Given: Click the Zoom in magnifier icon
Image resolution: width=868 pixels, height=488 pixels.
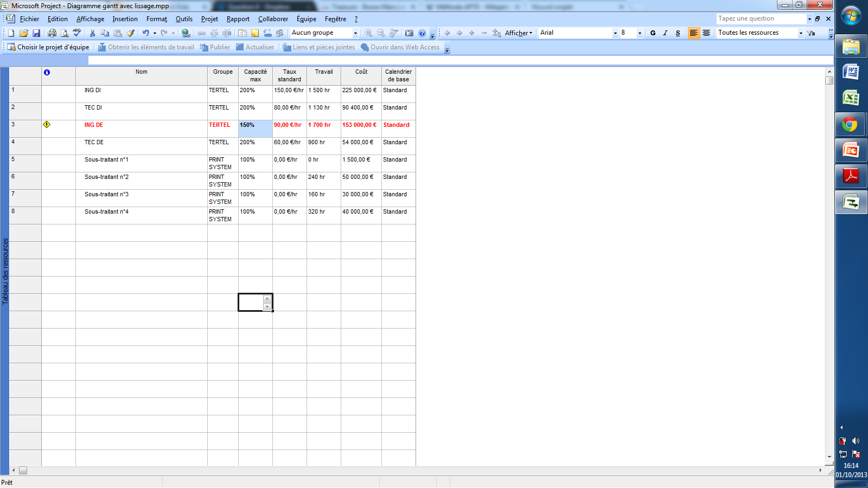Looking at the screenshot, I should pos(368,33).
